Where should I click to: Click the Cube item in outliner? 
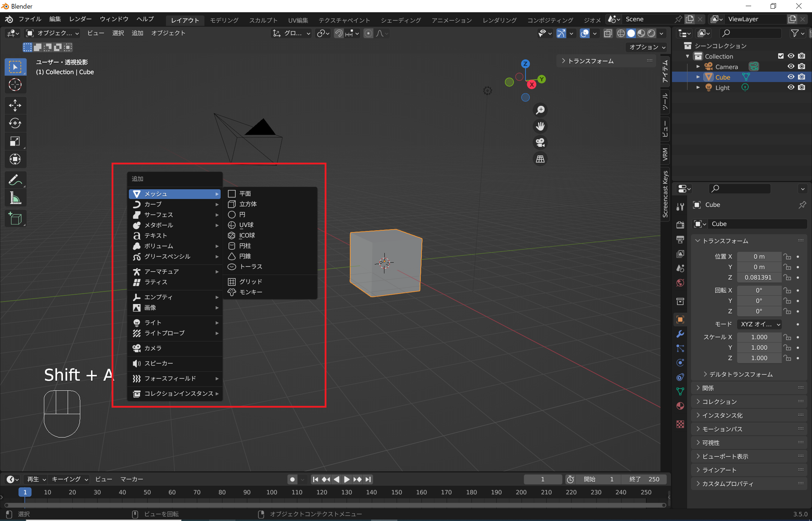[721, 77]
